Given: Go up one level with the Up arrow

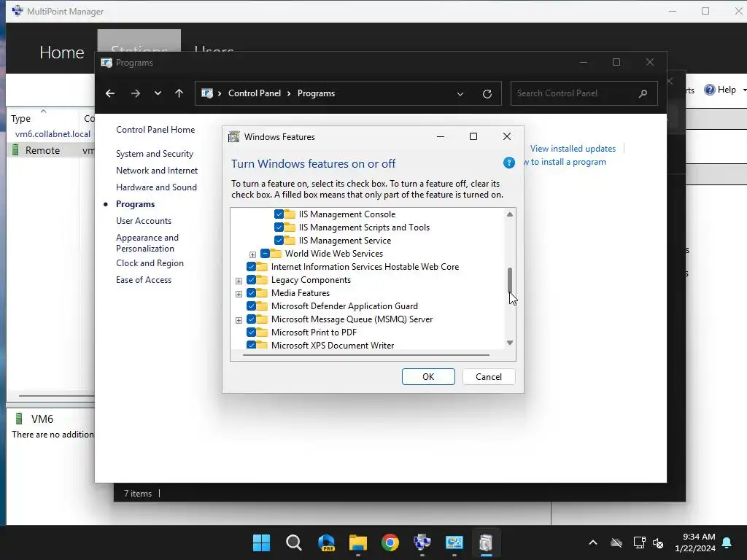Looking at the screenshot, I should 179,93.
